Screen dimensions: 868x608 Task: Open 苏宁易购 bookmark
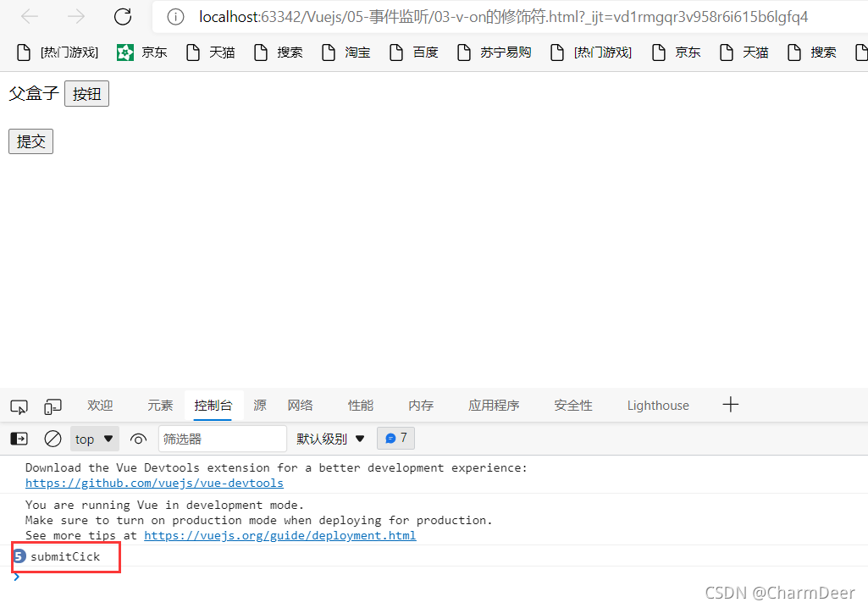495,53
